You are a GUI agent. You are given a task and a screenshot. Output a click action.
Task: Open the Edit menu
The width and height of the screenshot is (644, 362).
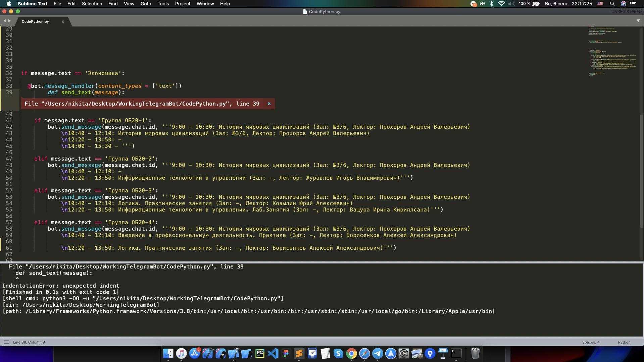tap(71, 4)
